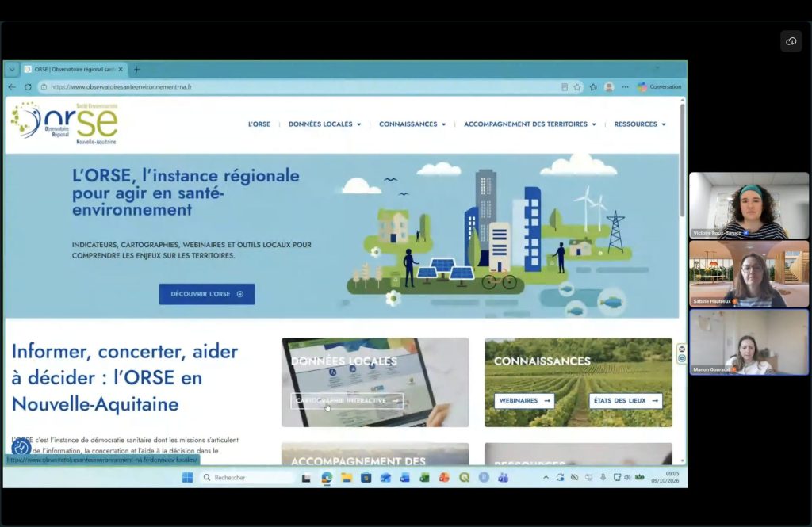Image resolution: width=812 pixels, height=527 pixels.
Task: Click the Rechercher taskbar search box
Action: [247, 477]
